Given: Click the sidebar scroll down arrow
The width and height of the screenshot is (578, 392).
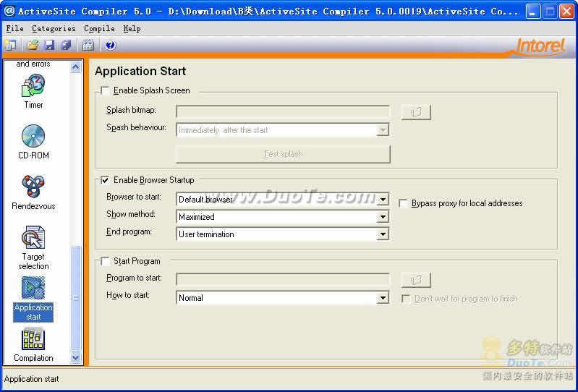Looking at the screenshot, I should 75,357.
